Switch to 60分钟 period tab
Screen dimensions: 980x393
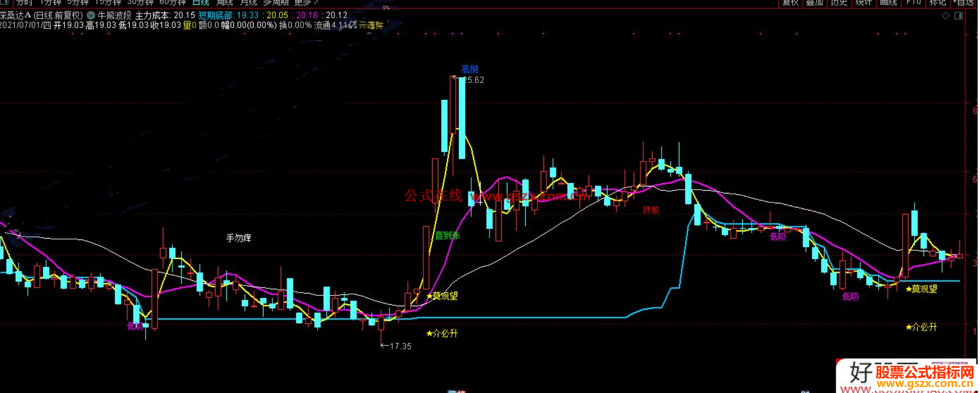tap(172, 2)
